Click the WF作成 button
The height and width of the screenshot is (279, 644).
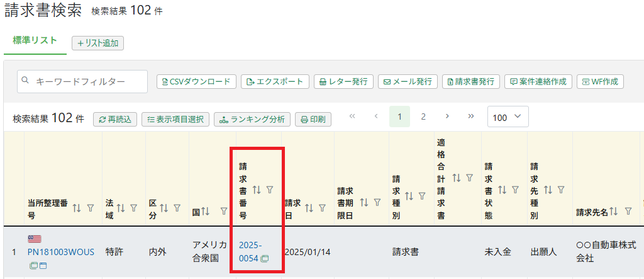coord(600,81)
